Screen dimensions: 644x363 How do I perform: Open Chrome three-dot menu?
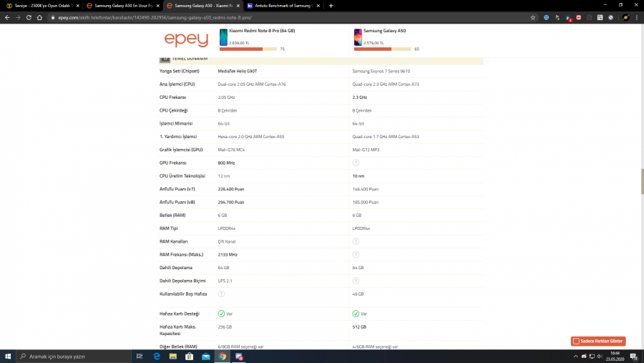click(x=637, y=18)
